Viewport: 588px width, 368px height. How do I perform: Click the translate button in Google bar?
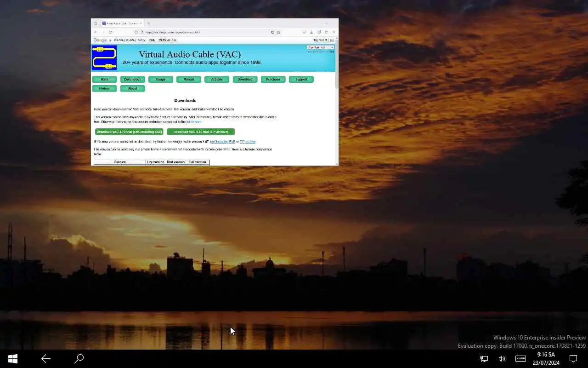click(152, 40)
